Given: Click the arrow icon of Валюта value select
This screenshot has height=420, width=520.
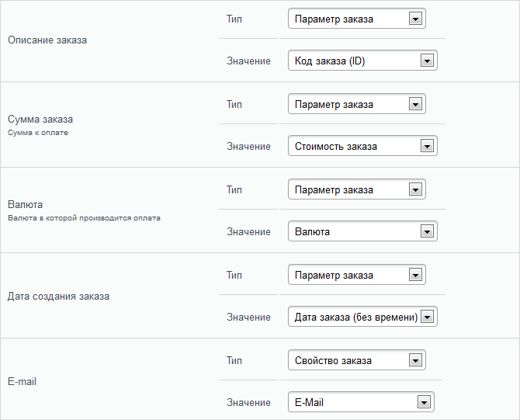Looking at the screenshot, I should click(427, 231).
